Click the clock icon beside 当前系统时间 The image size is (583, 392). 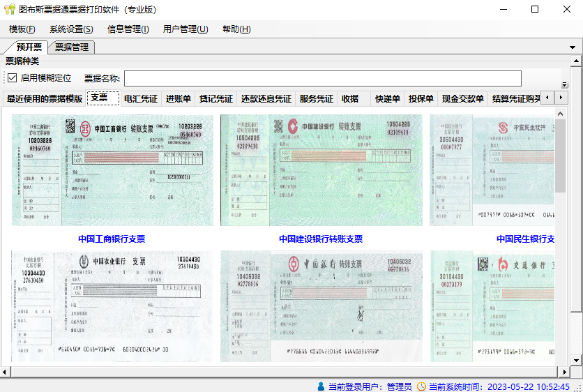pyautogui.click(x=421, y=386)
